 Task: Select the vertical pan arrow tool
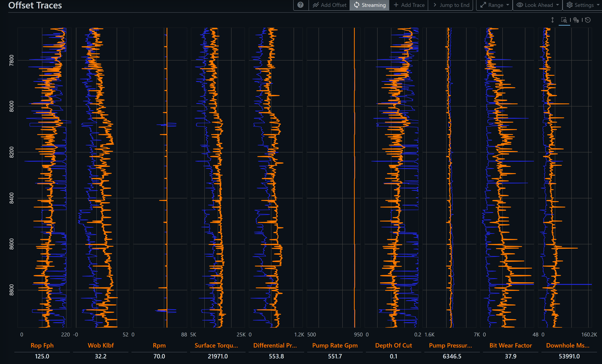pos(552,20)
